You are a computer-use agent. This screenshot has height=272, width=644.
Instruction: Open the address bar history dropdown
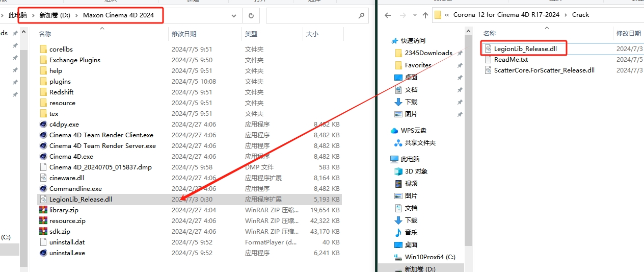pos(234,15)
